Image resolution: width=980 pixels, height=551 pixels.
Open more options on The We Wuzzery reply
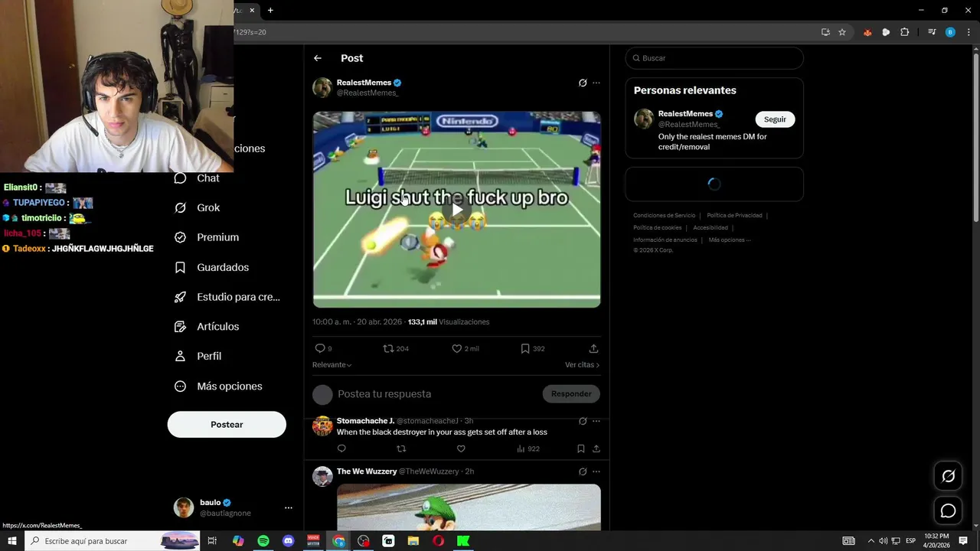click(x=596, y=471)
